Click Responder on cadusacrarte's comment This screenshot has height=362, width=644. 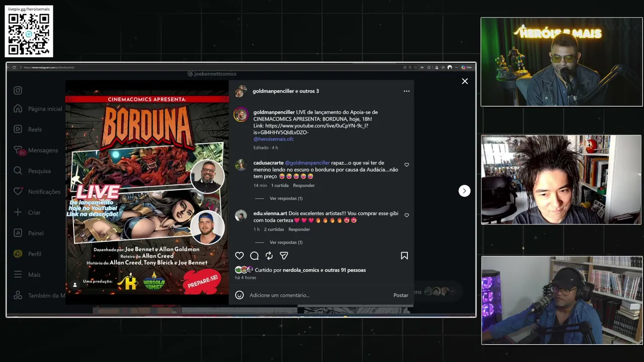tap(304, 186)
